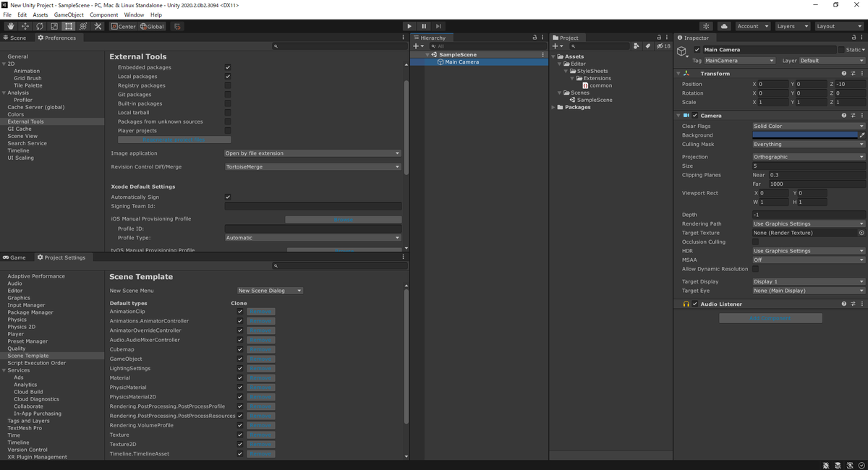
Task: Click the camera Background color swatch
Action: pos(804,134)
